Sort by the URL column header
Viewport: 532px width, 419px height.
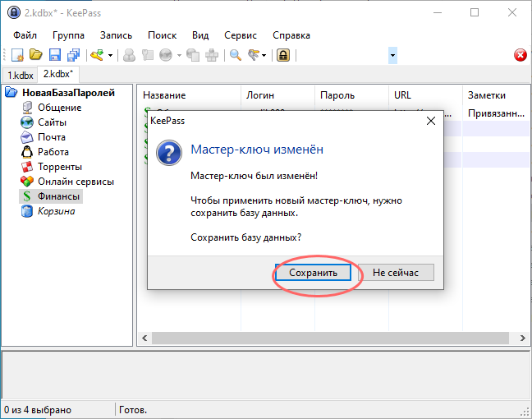[x=426, y=95]
